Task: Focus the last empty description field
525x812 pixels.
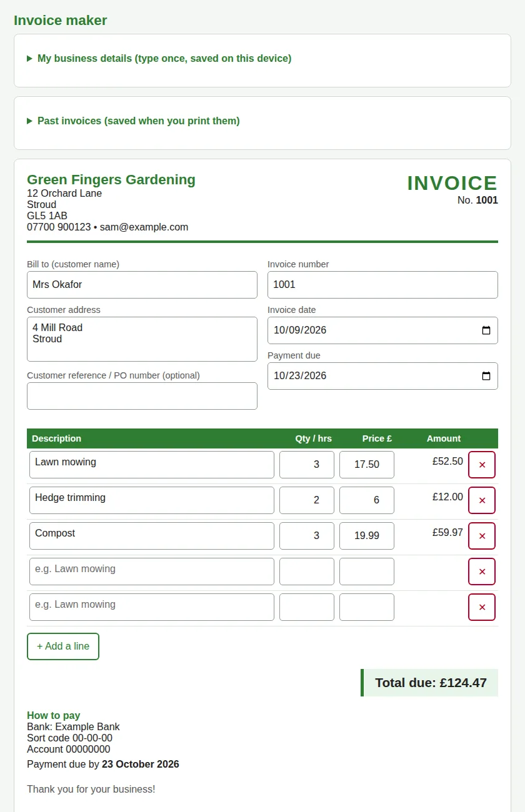Action: click(x=152, y=607)
